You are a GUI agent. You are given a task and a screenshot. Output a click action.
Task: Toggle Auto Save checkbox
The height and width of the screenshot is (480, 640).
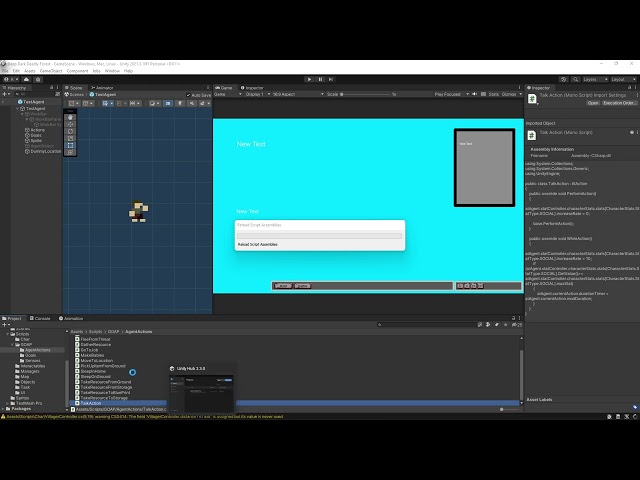click(189, 95)
